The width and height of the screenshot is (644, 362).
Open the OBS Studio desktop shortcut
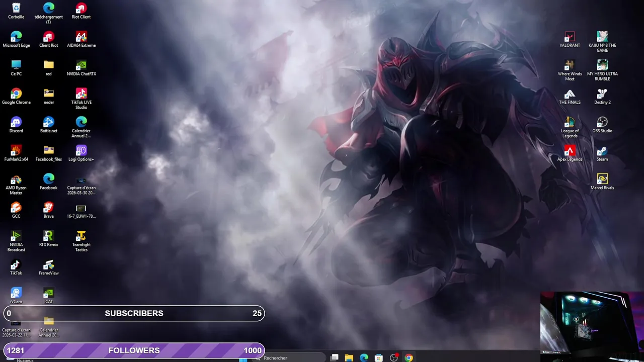(602, 122)
